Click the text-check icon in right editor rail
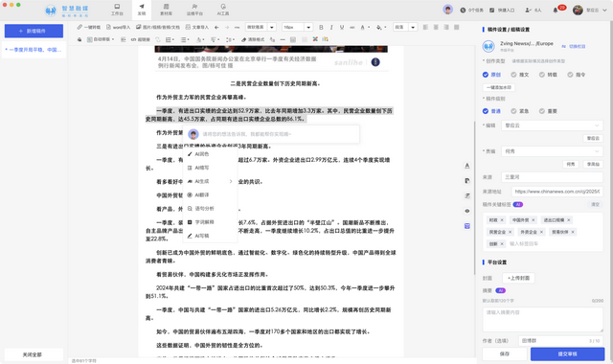 tap(467, 166)
